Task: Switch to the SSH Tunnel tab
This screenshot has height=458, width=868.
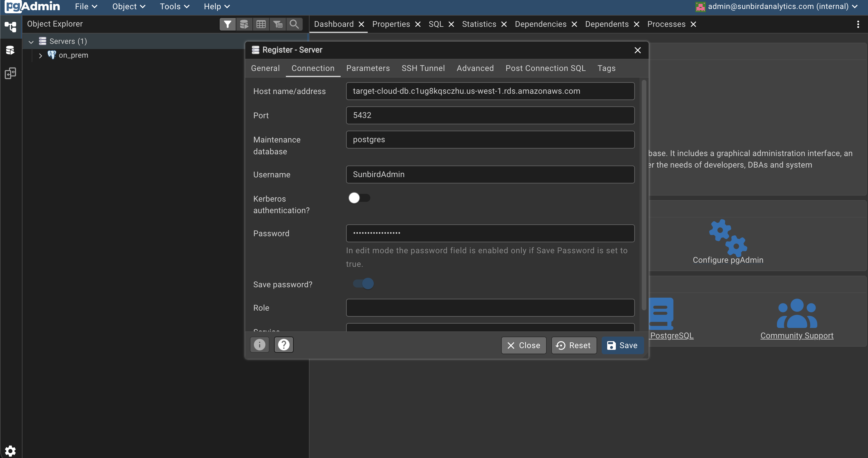Action: pos(423,68)
